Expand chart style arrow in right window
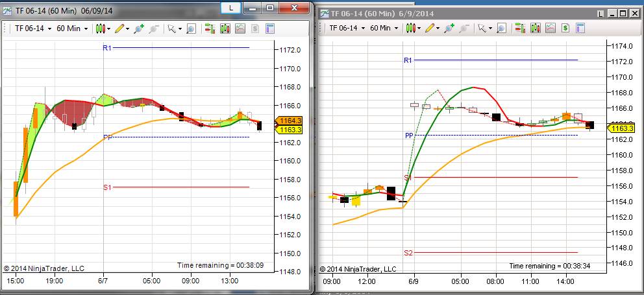Image resolution: width=644 pixels, height=295 pixels. click(x=419, y=29)
